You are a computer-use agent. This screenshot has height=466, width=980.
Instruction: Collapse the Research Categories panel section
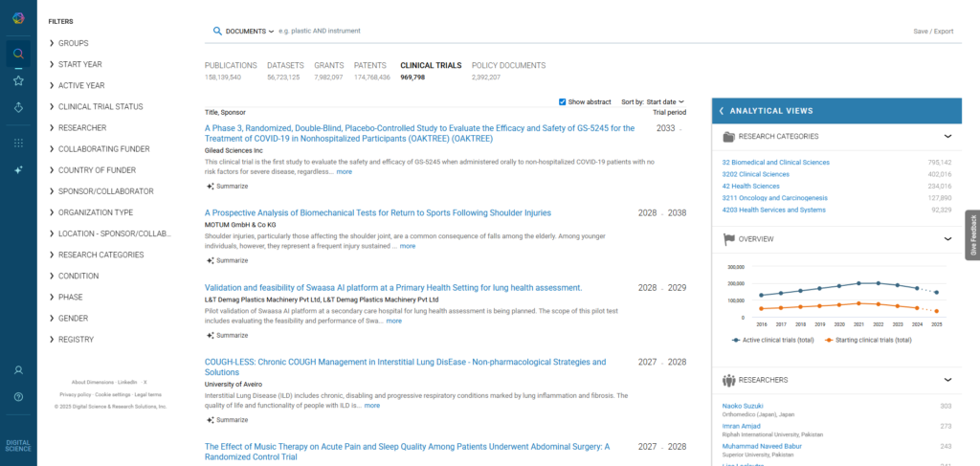[947, 137]
